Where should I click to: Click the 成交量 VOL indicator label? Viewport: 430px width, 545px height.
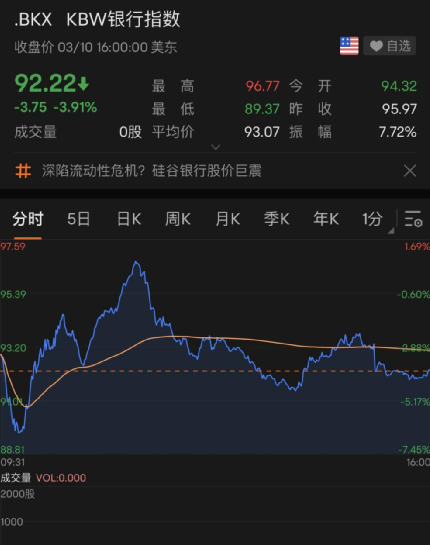click(x=43, y=478)
